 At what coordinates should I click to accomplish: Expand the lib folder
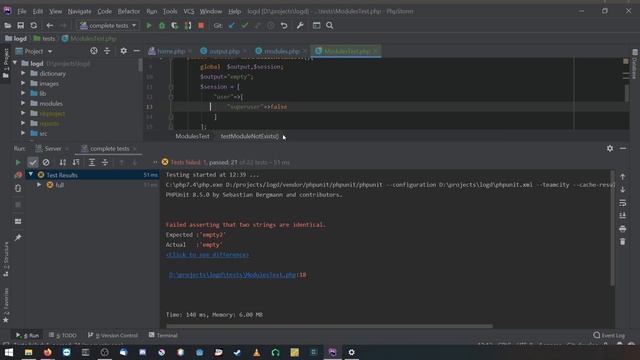tap(23, 93)
